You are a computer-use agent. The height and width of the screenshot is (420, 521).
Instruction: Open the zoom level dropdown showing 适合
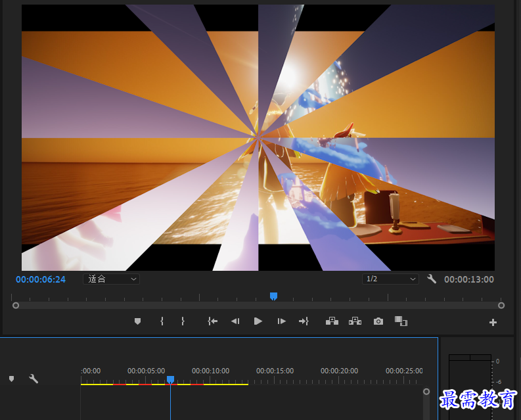point(111,279)
